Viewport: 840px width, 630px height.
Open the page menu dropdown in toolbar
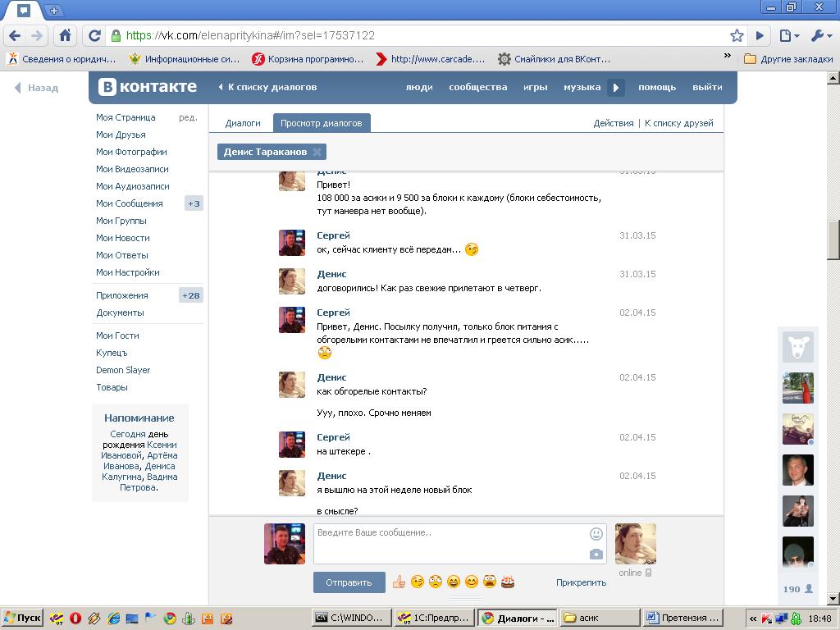789,36
